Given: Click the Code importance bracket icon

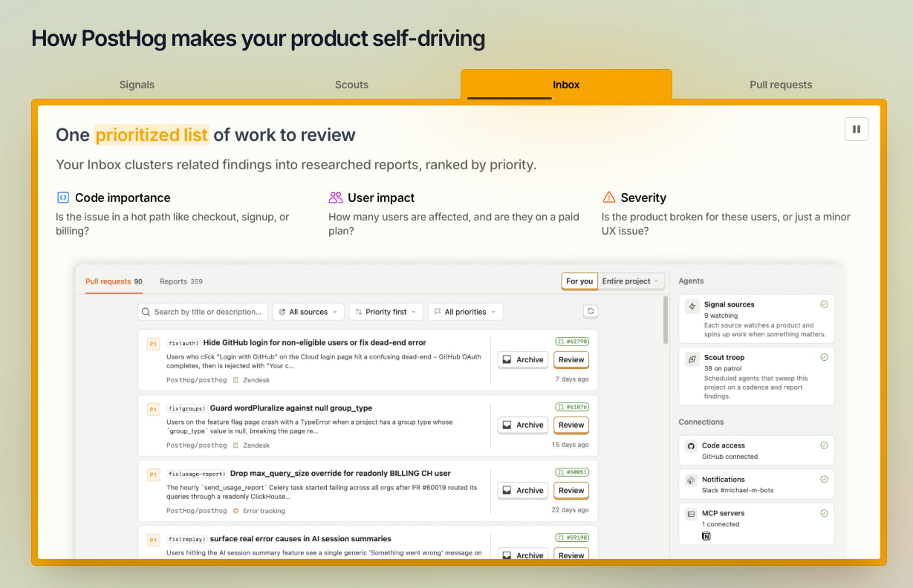Looking at the screenshot, I should click(62, 197).
